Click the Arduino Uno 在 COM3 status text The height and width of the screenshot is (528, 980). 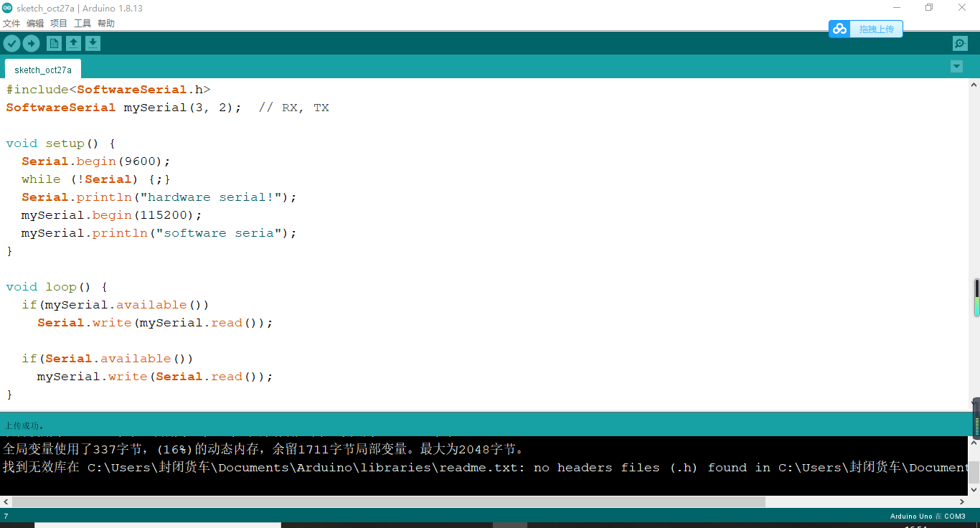[928, 517]
